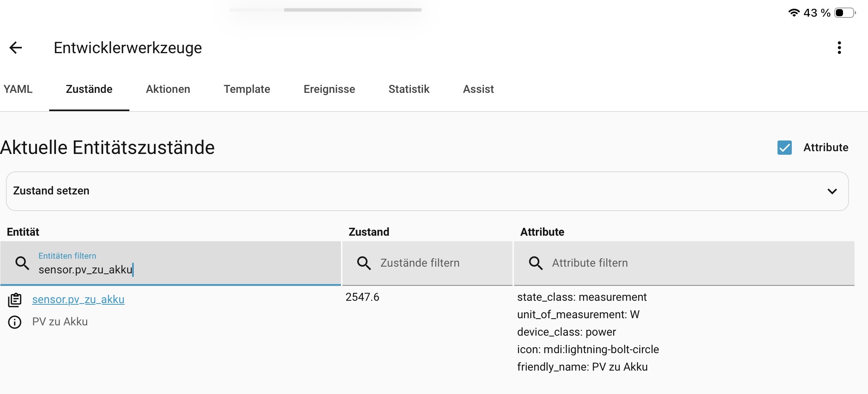
Task: Open the Statistik tab
Action: tap(409, 89)
